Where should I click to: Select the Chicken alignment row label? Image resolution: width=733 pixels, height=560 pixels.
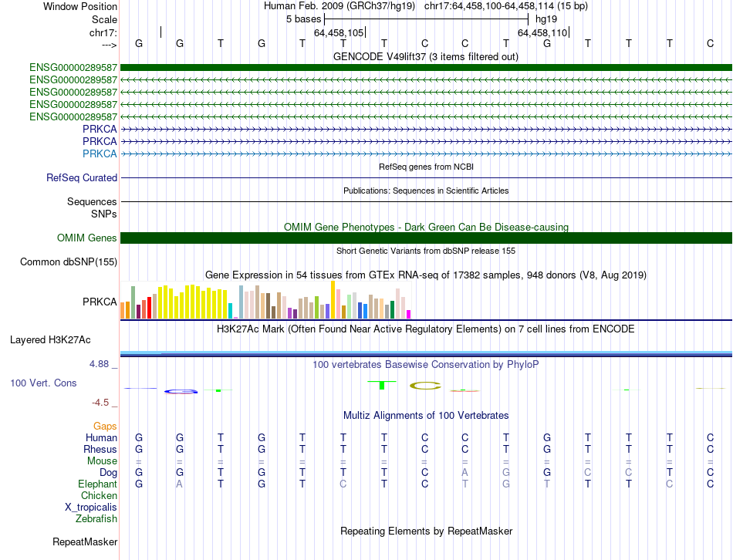click(x=99, y=495)
